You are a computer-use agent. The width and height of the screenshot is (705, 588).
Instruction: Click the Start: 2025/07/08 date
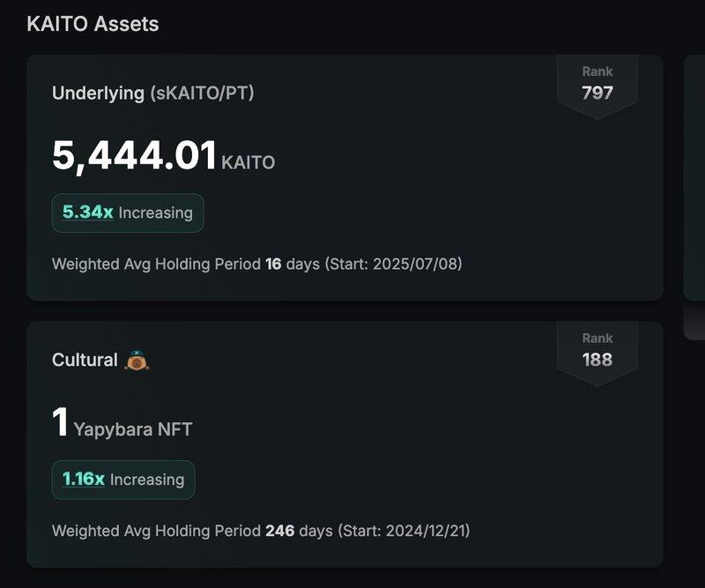coord(393,264)
